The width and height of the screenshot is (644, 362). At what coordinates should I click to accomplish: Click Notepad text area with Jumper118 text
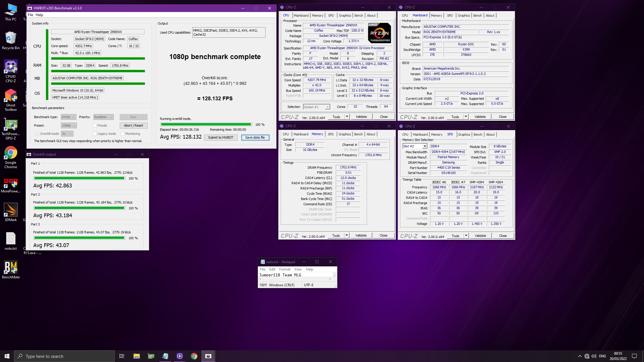click(296, 275)
